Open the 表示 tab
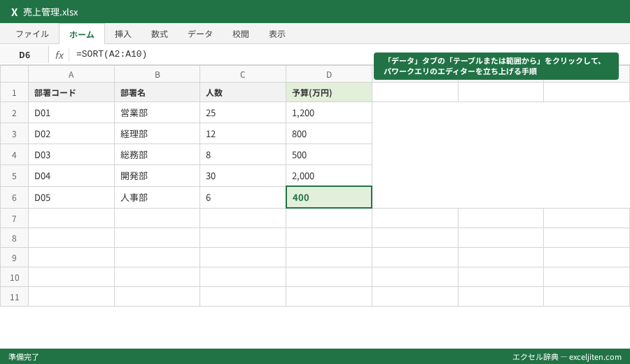 tap(277, 34)
